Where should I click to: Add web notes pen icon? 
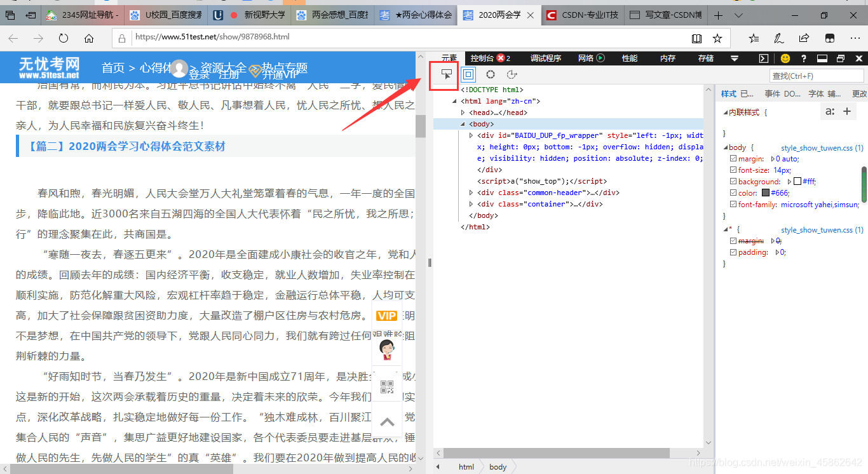pos(779,38)
